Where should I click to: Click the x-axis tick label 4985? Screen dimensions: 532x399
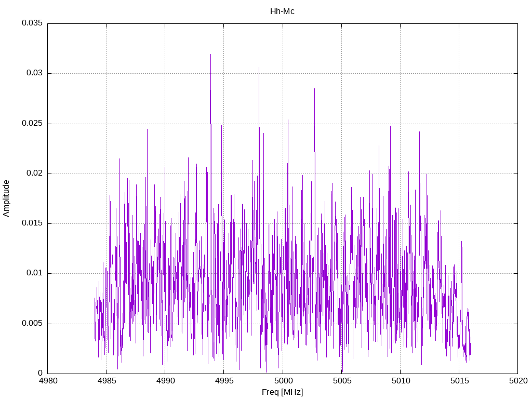tap(107, 381)
